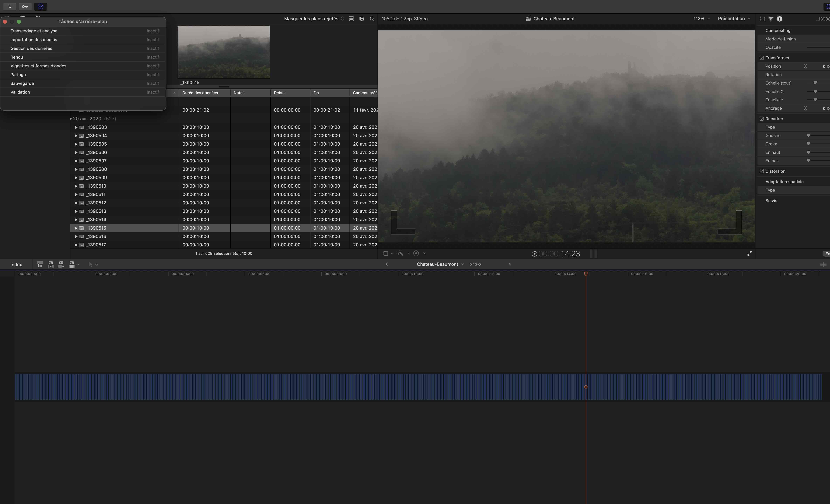The width and height of the screenshot is (830, 504).
Task: Adjust the Échelle X slider handle
Action: [815, 92]
